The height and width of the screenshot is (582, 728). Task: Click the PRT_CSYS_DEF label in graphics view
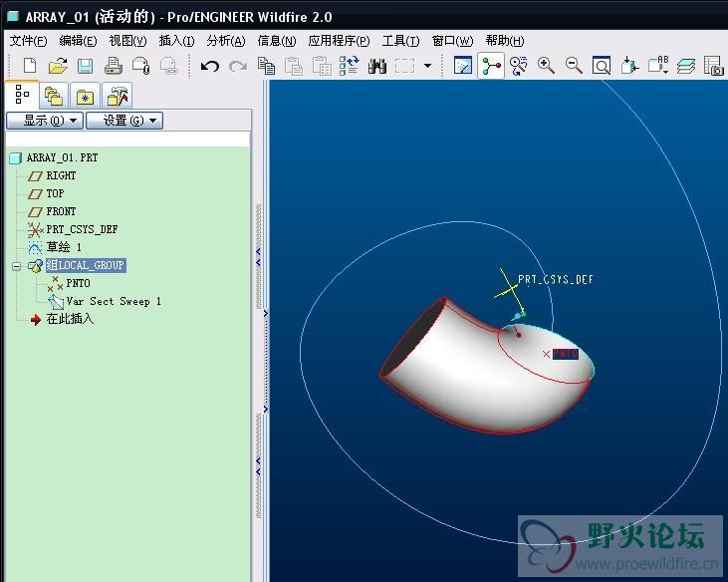(x=556, y=279)
